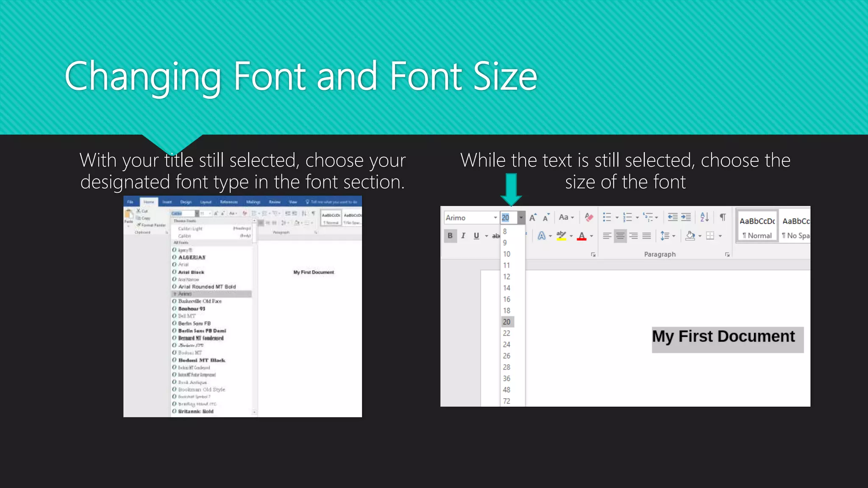
Task: Open the Arimo font name dropdown arrow
Action: pos(495,218)
